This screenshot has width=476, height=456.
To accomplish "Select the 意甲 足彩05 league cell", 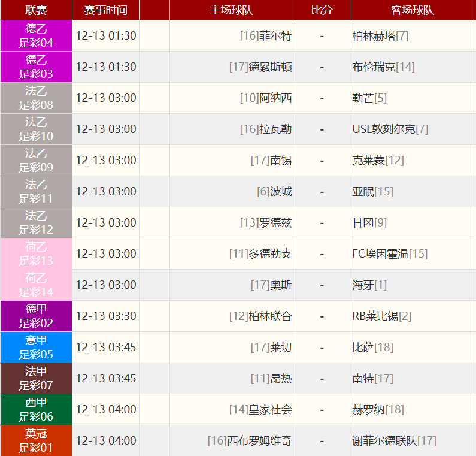I will (36, 347).
